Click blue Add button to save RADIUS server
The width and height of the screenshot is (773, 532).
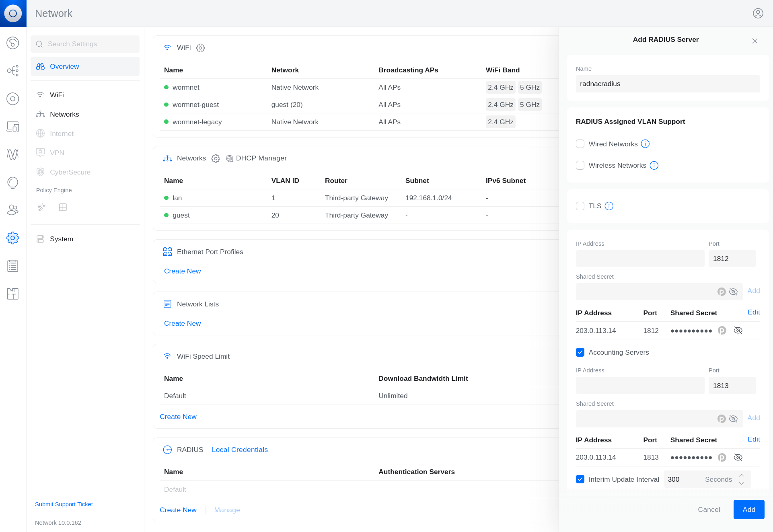[x=749, y=509]
